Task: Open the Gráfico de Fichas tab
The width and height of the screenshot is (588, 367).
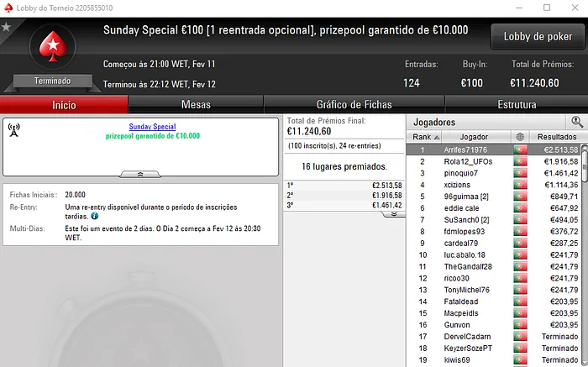Action: (x=354, y=105)
